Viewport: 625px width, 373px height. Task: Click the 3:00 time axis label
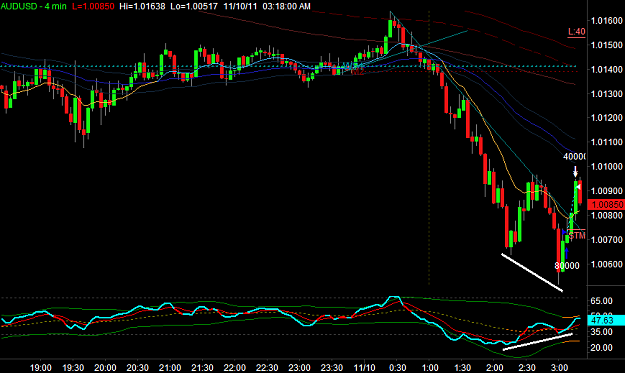[559, 367]
